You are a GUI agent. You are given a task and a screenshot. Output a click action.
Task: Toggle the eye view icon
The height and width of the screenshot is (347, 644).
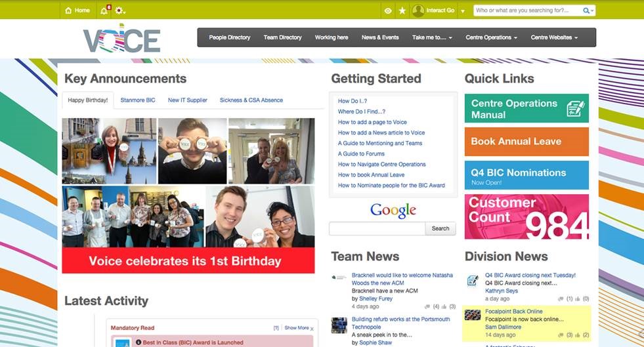(388, 10)
